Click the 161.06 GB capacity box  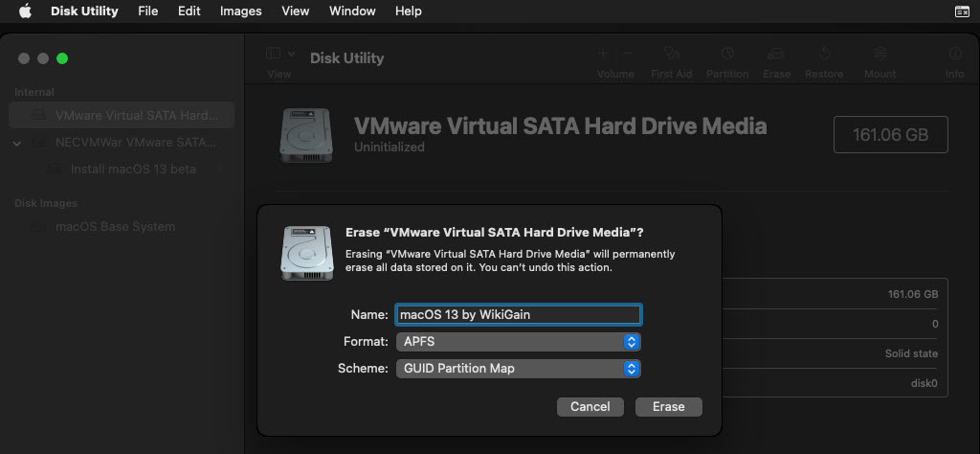(891, 134)
